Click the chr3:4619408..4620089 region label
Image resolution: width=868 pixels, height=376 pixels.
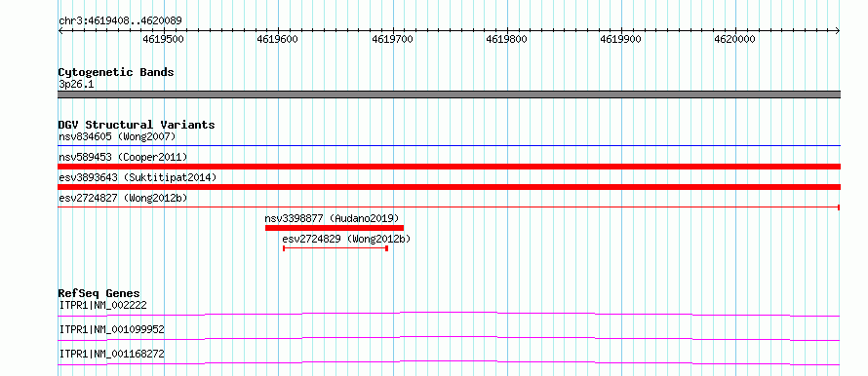click(120, 20)
